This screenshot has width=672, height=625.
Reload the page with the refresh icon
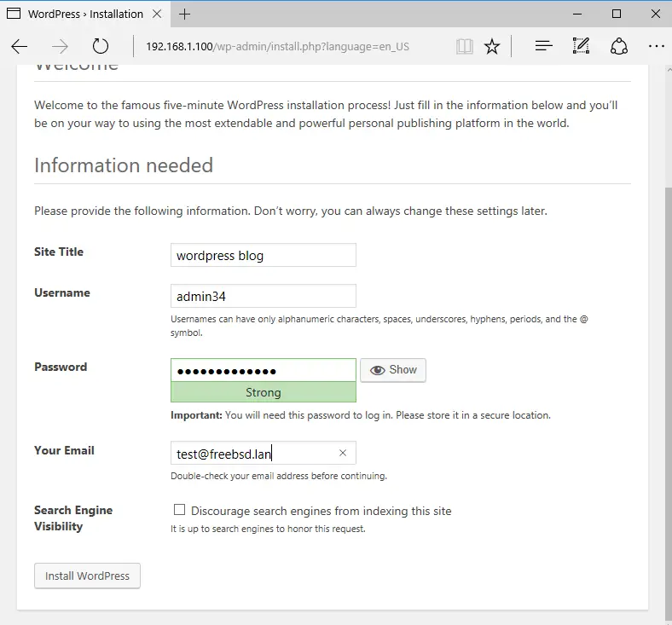click(101, 46)
